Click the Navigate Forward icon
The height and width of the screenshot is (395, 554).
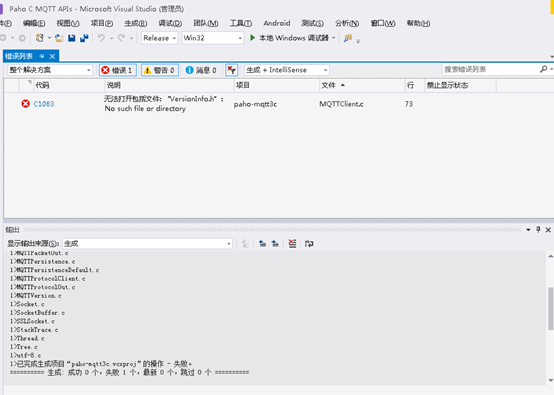click(x=22, y=38)
